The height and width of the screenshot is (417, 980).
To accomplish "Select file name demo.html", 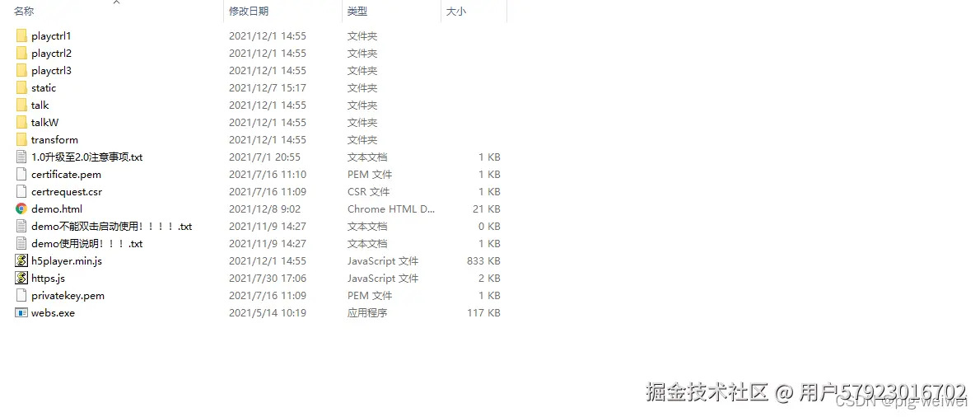I will 57,208.
